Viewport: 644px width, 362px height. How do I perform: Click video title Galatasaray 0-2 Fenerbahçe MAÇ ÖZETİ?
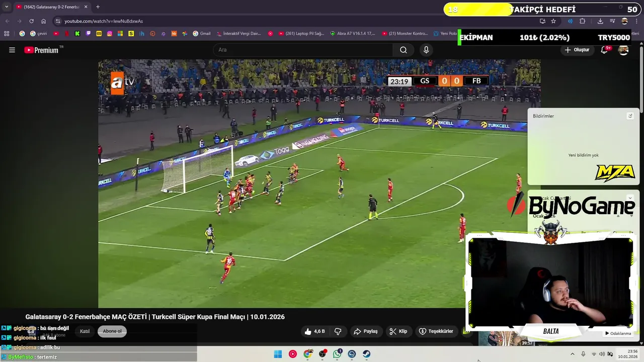[x=155, y=317]
